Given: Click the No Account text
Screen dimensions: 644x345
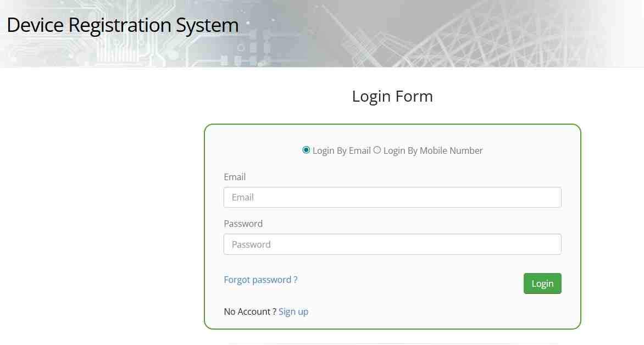Looking at the screenshot, I should click(248, 311).
